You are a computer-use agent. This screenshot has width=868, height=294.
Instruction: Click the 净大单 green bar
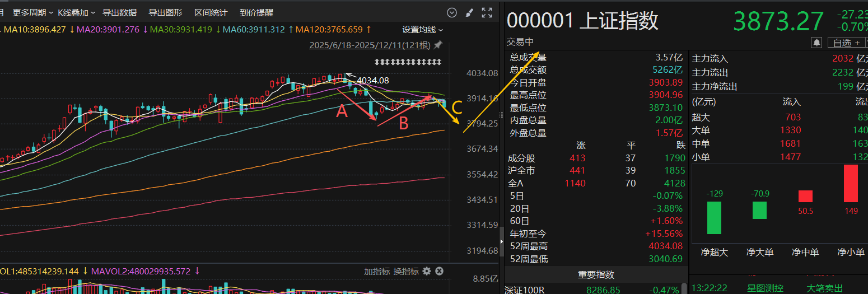[759, 211]
